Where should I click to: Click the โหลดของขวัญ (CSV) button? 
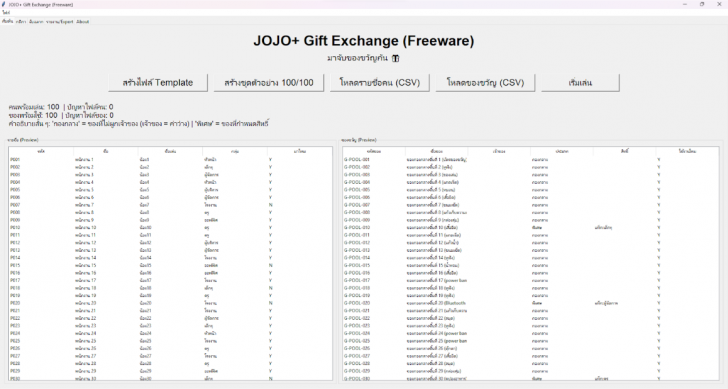(485, 83)
